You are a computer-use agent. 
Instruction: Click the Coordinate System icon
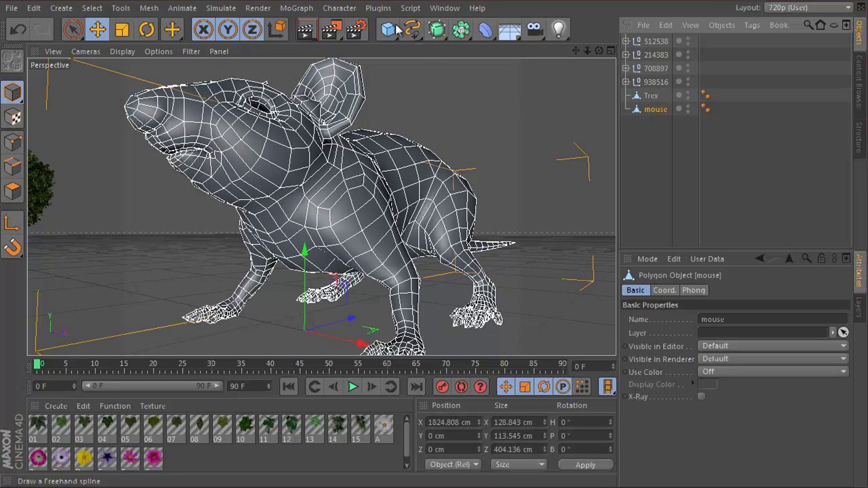click(277, 29)
